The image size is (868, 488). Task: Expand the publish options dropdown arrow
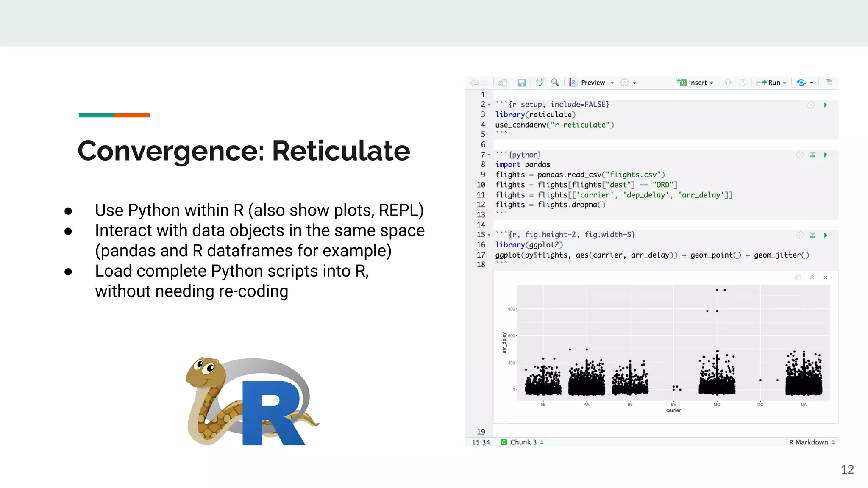coord(812,83)
